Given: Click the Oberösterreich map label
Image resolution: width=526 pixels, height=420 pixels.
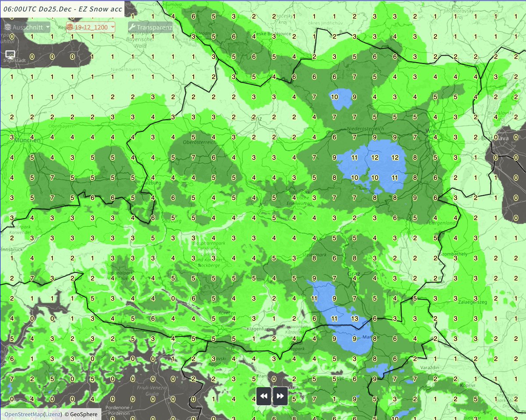Looking at the screenshot, I should (199, 142).
